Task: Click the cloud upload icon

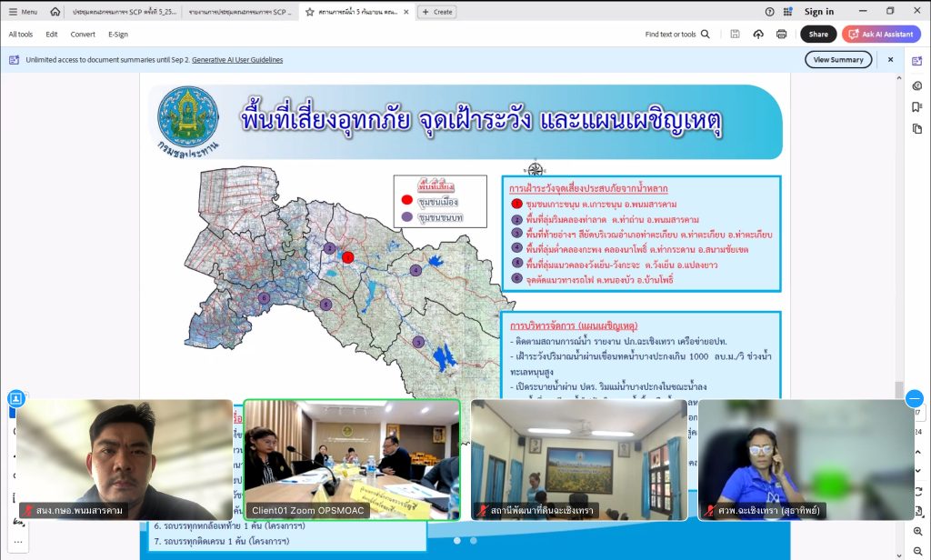Action: [x=758, y=35]
